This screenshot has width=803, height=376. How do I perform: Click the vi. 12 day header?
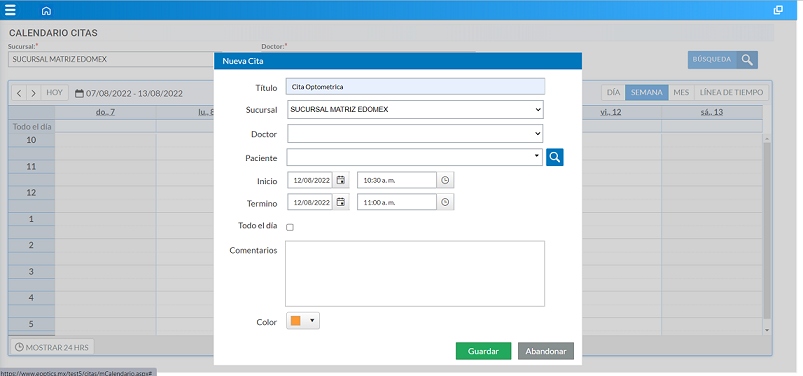610,112
